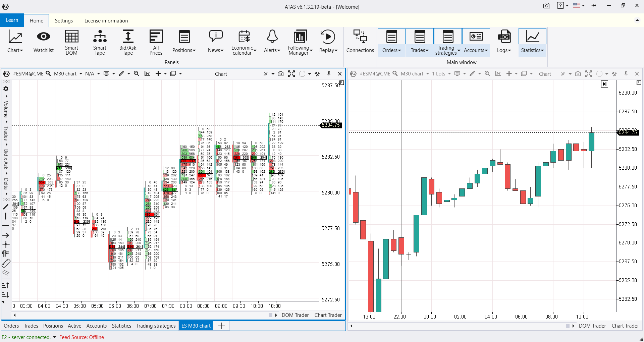Launch the Bid/Ask Tape panel
The height and width of the screenshot is (342, 644).
pos(128,42)
